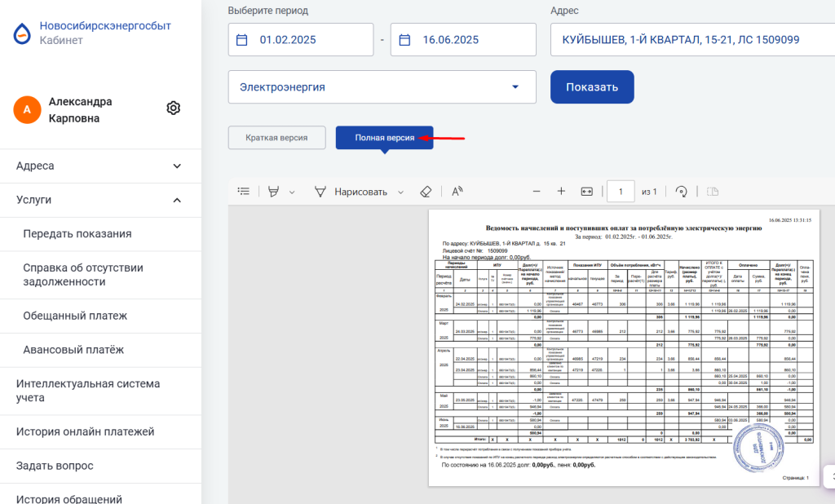The height and width of the screenshot is (504, 835).
Task: Click the Read Aloud icon
Action: pyautogui.click(x=457, y=192)
